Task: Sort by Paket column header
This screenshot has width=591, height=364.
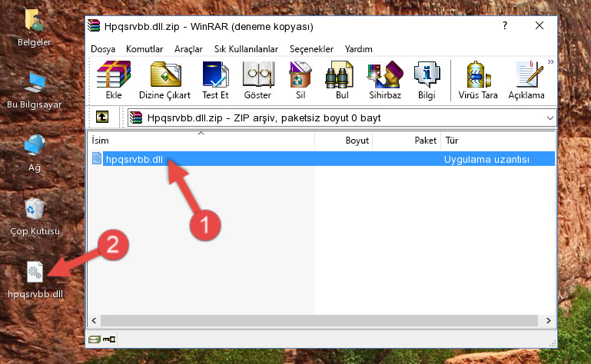Action: point(407,141)
